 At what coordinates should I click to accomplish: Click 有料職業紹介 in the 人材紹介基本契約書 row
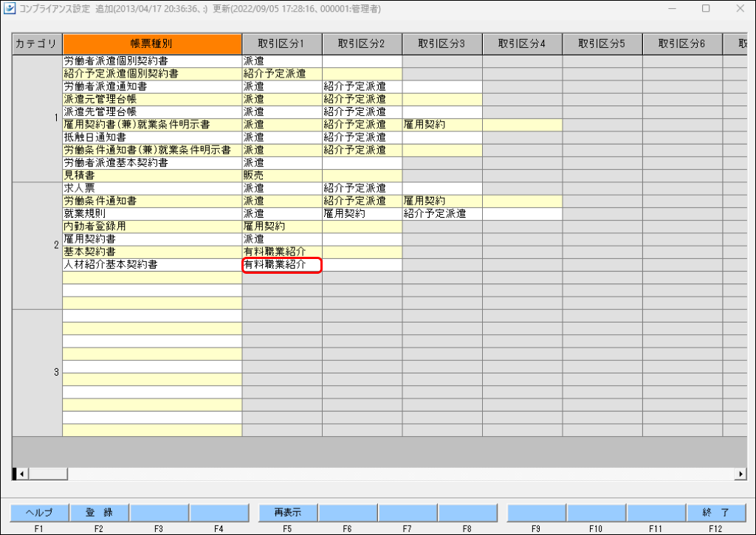coord(282,265)
